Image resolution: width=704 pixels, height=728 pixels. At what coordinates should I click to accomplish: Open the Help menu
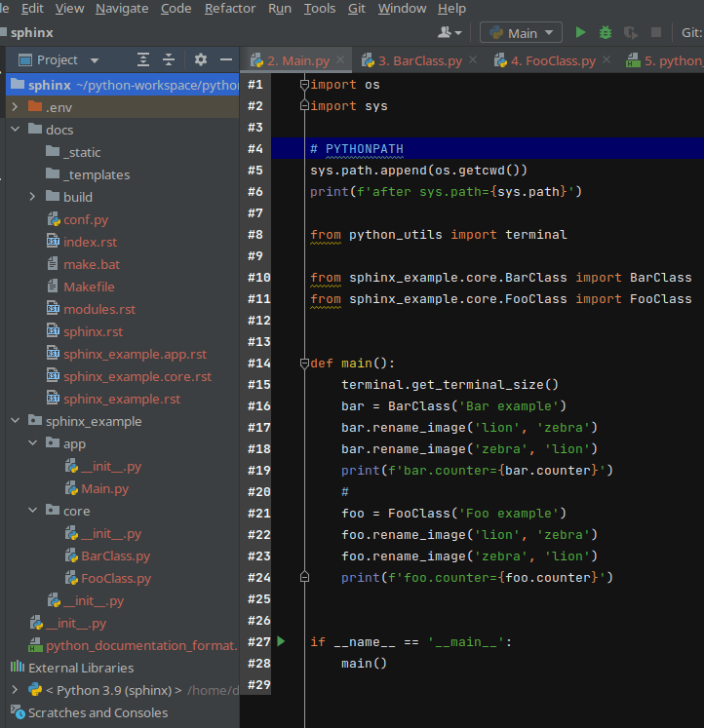pos(451,9)
